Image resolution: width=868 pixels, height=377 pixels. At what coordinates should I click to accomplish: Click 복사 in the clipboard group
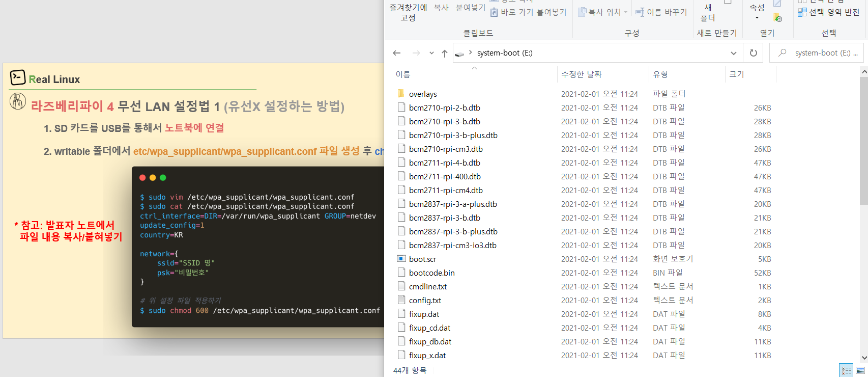tap(441, 8)
